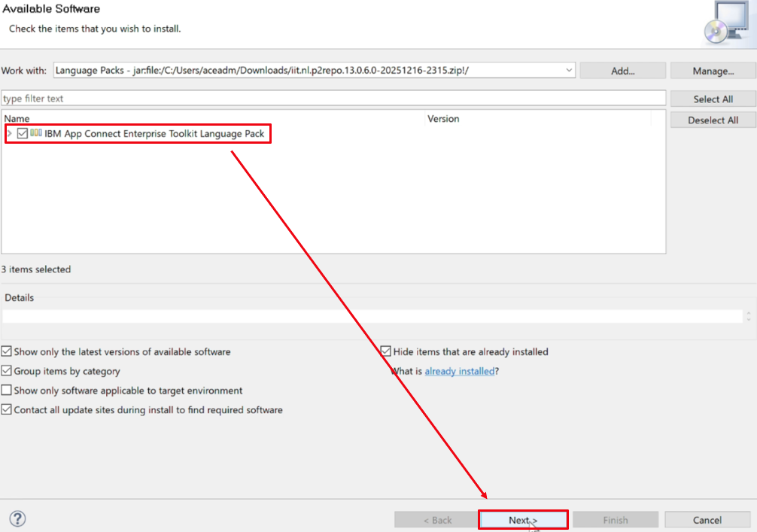Open the Work with dropdown arrow
This screenshot has height=532, width=757.
[x=569, y=71]
